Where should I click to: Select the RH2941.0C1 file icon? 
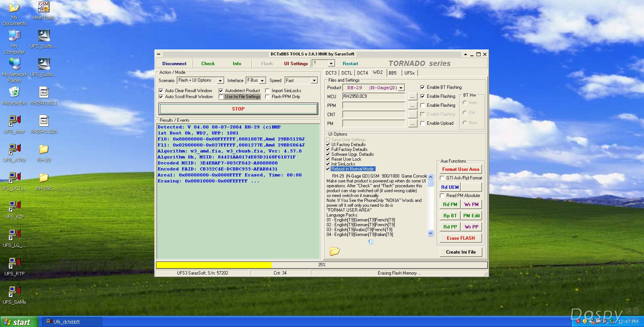pos(43,96)
